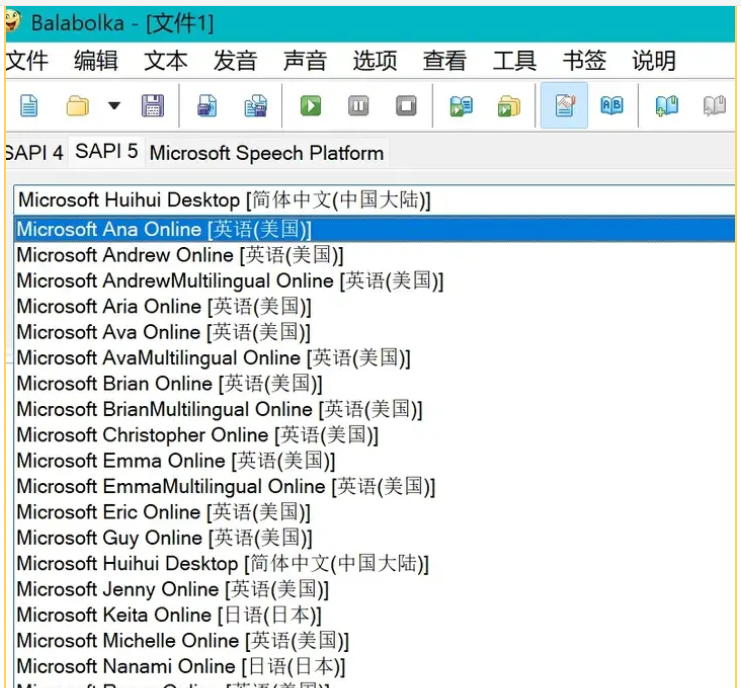Open the 选项 menu
The width and height of the screenshot is (741, 688).
coord(375,60)
